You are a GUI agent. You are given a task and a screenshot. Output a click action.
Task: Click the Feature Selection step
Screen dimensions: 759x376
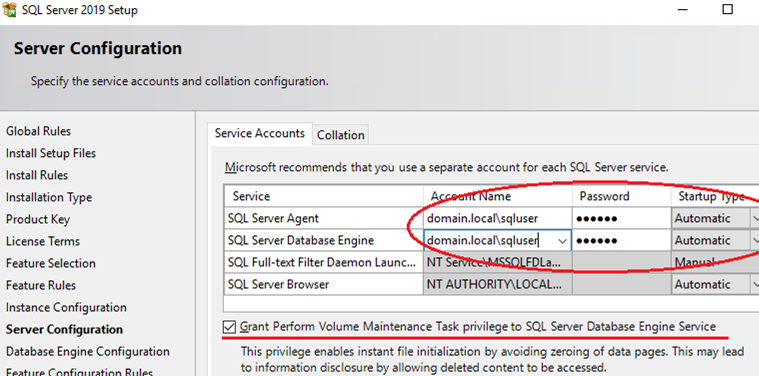click(51, 263)
